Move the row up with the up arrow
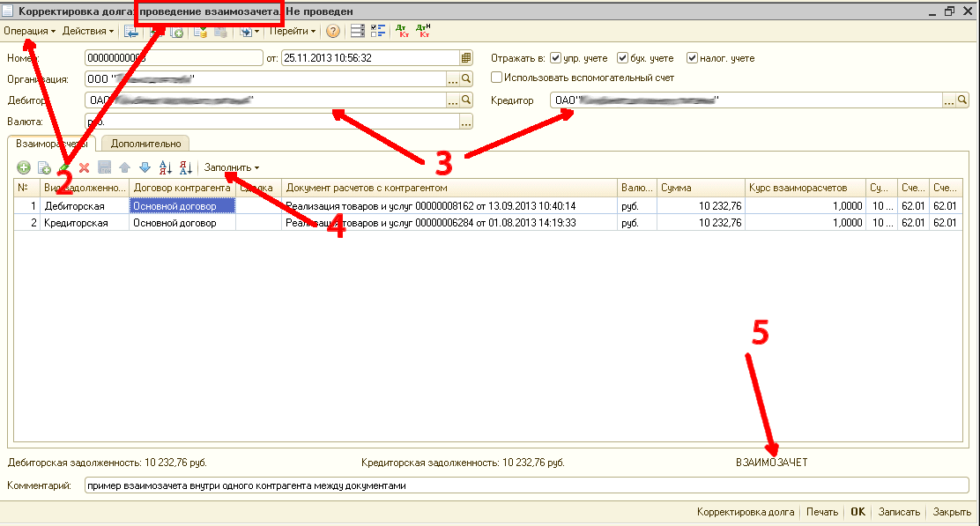This screenshot has width=980, height=526. pyautogui.click(x=124, y=167)
